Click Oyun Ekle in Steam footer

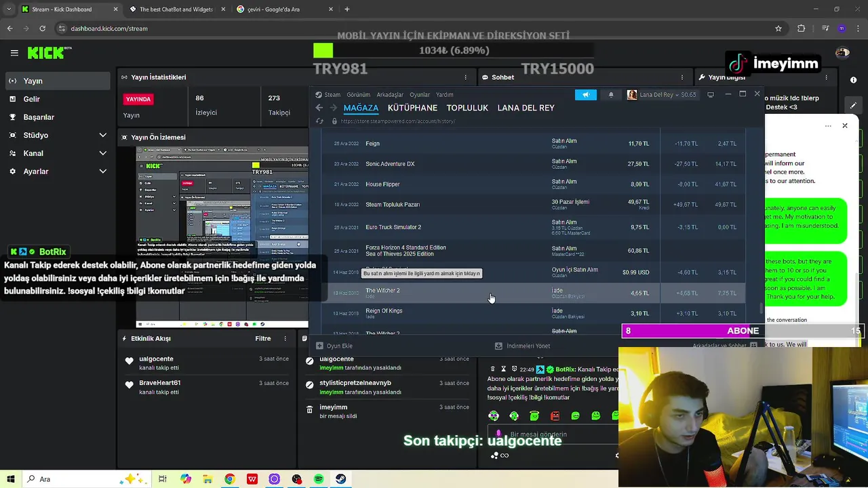334,346
